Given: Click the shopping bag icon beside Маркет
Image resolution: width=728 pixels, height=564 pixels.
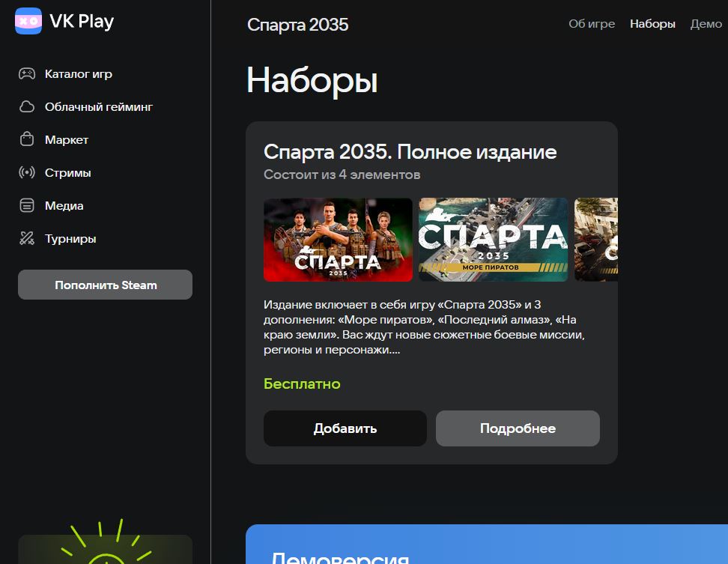Looking at the screenshot, I should (27, 139).
